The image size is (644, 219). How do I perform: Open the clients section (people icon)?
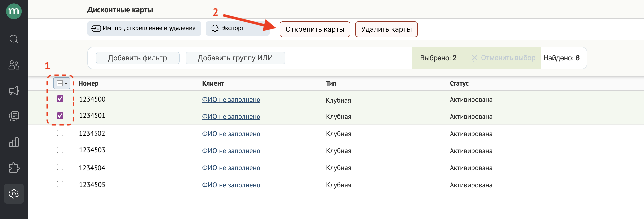pyautogui.click(x=14, y=65)
